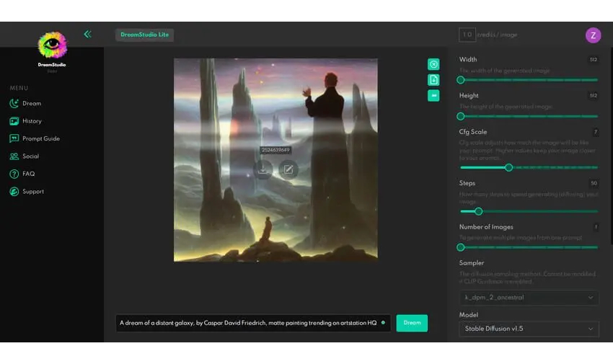613x364 pixels.
Task: Click the Cfg Scale slider handle
Action: (x=508, y=167)
